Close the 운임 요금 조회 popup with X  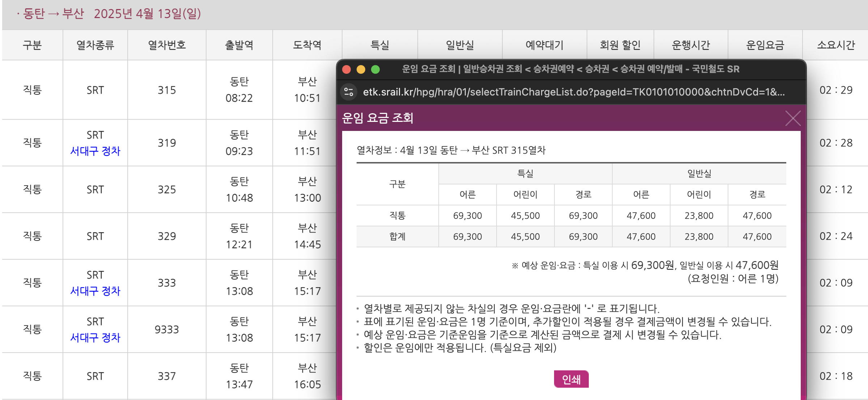(x=793, y=118)
